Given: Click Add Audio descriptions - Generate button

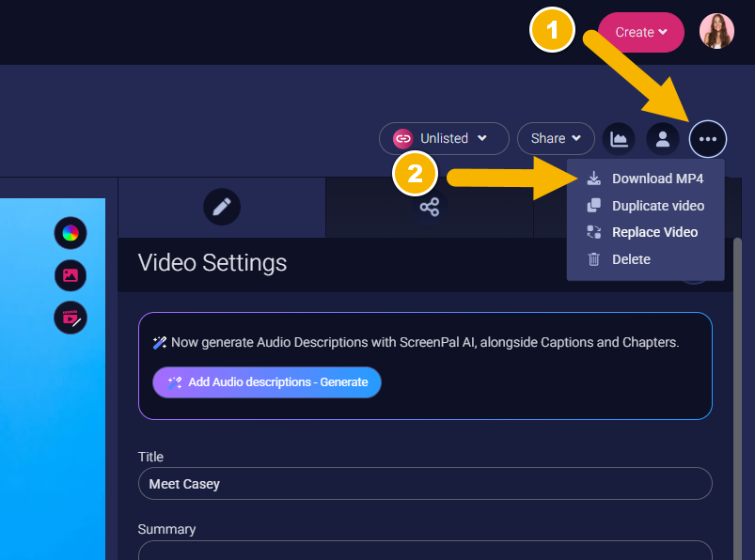Looking at the screenshot, I should (267, 382).
